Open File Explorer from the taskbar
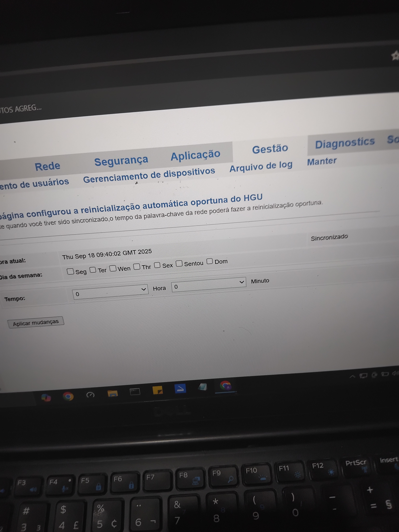399x532 pixels. pyautogui.click(x=113, y=394)
